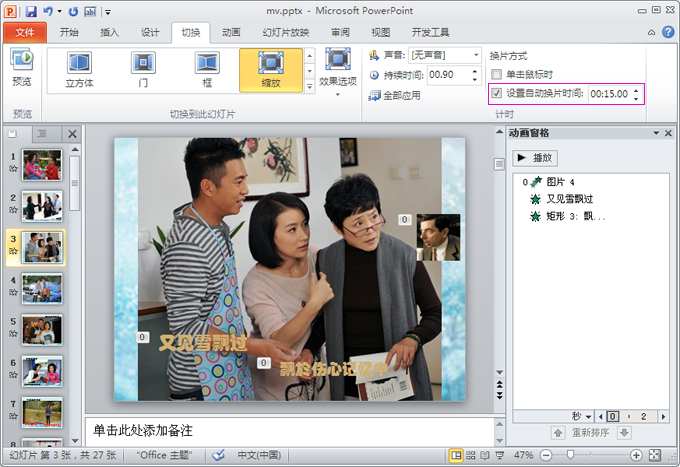Enable the 单击鼠标时 checkbox
The width and height of the screenshot is (680, 467).
[x=497, y=74]
